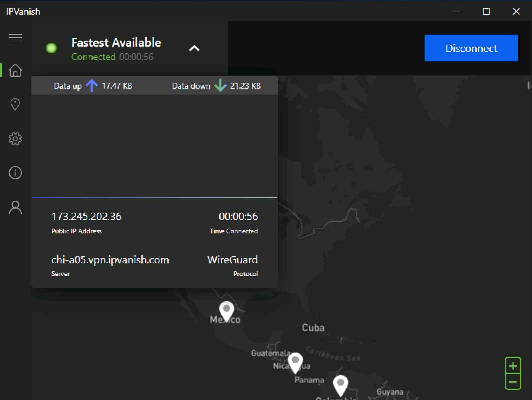Select the Mexico map pin

coord(227,311)
